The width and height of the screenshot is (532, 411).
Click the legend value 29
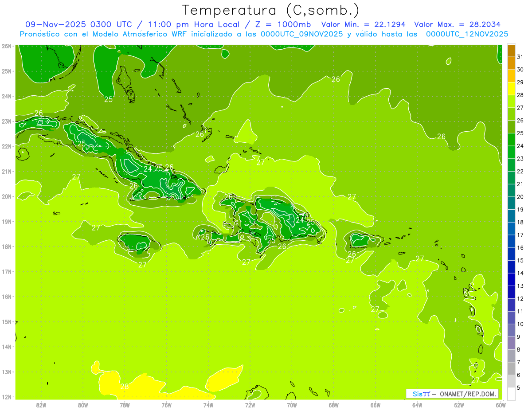click(x=520, y=82)
